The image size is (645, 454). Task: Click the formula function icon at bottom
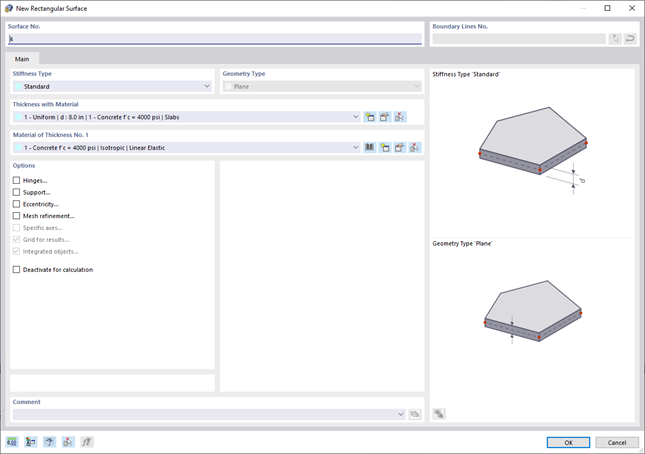click(87, 442)
